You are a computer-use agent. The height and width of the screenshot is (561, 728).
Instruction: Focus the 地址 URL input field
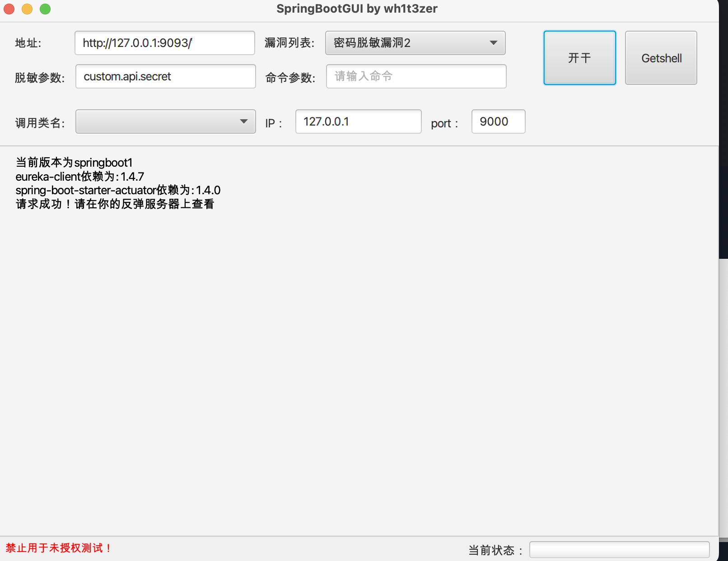165,43
